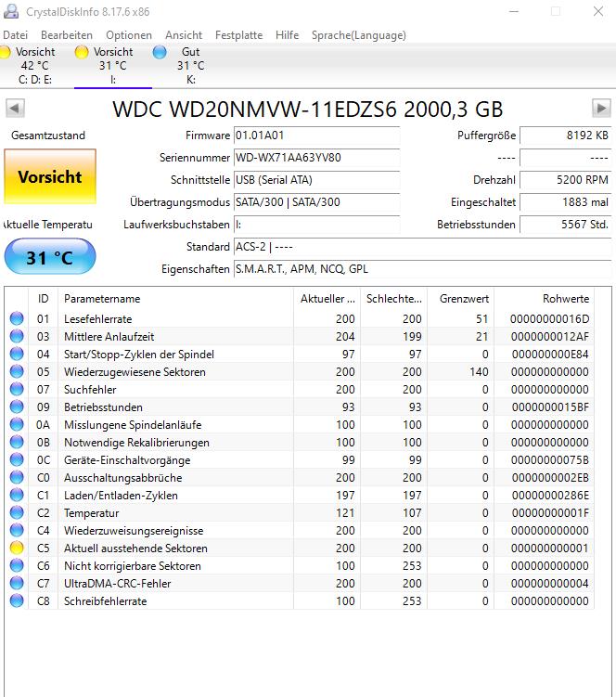Click status orb for Misslungene Spindelanläufe row
The image size is (616, 697).
coord(17,424)
